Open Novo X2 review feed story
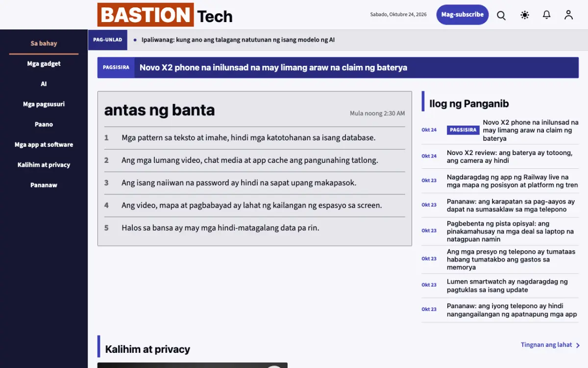 (510, 157)
